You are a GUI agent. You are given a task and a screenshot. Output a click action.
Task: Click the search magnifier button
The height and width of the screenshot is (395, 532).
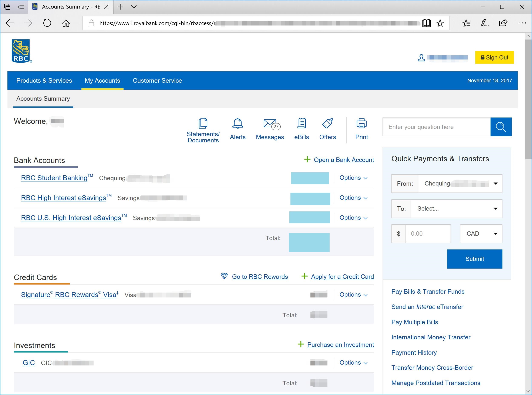[x=501, y=127]
